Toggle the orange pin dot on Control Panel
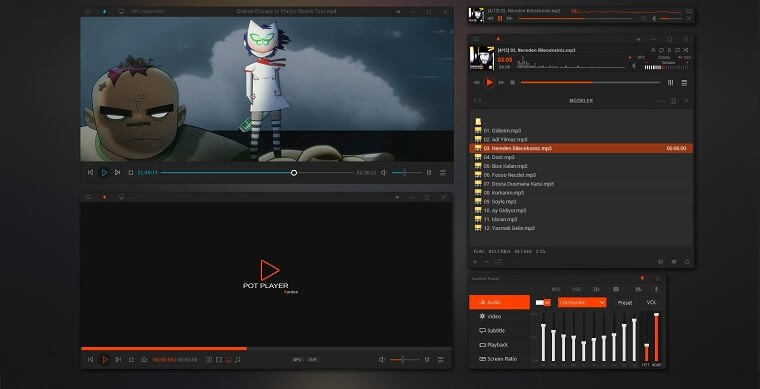Screen dimensions: 760x389 coord(642,278)
